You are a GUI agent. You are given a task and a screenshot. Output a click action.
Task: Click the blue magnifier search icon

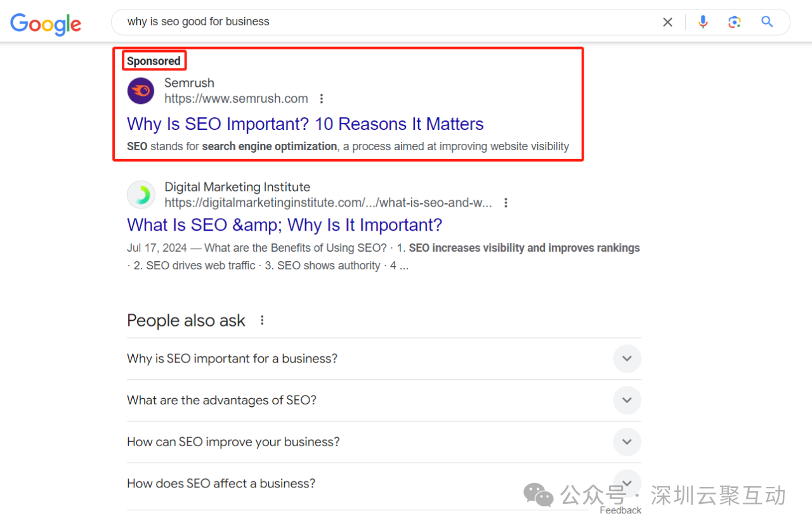(767, 22)
